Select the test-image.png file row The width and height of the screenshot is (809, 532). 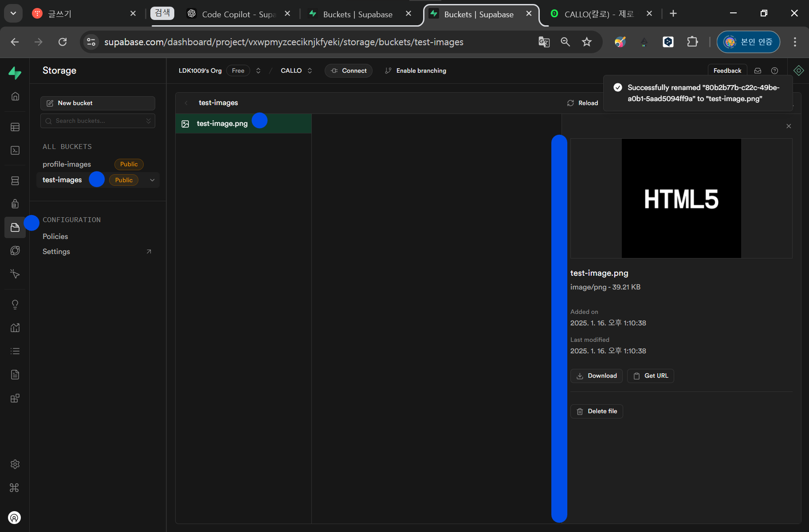pos(243,124)
